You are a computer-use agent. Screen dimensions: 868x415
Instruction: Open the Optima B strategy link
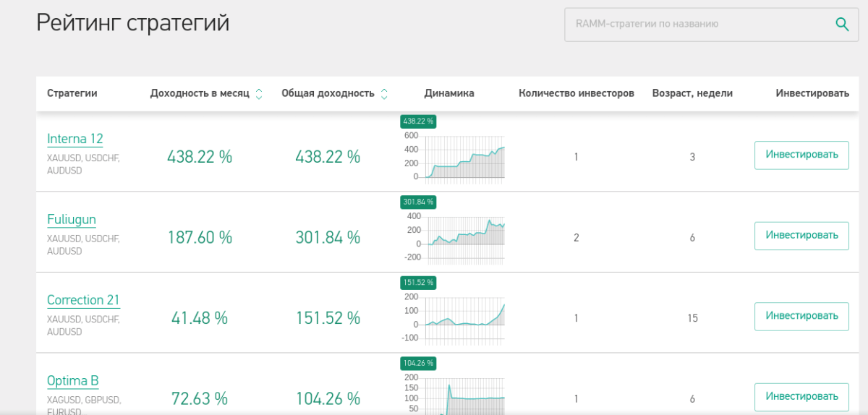(72, 381)
